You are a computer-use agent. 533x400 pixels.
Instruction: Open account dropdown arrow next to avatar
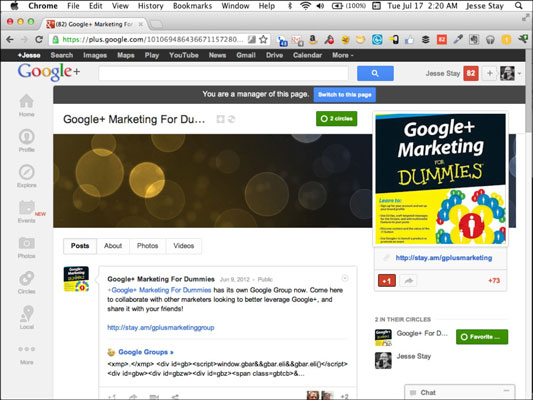(x=519, y=73)
